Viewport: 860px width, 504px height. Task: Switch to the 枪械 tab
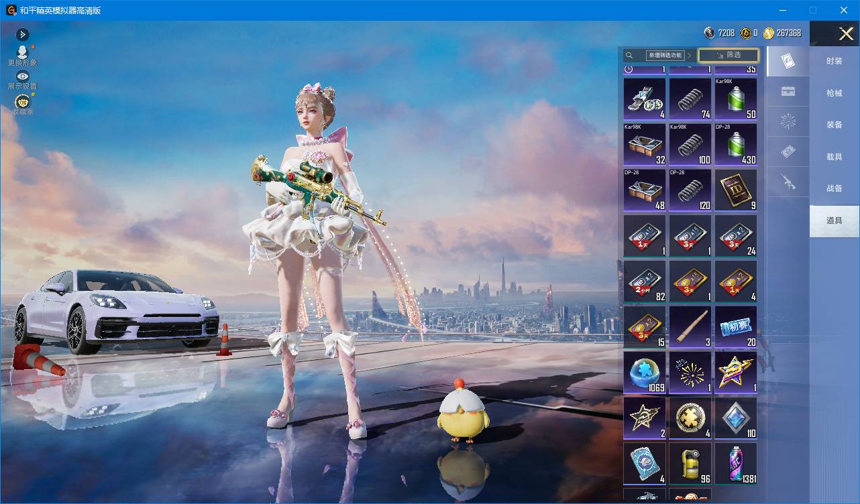[x=835, y=93]
